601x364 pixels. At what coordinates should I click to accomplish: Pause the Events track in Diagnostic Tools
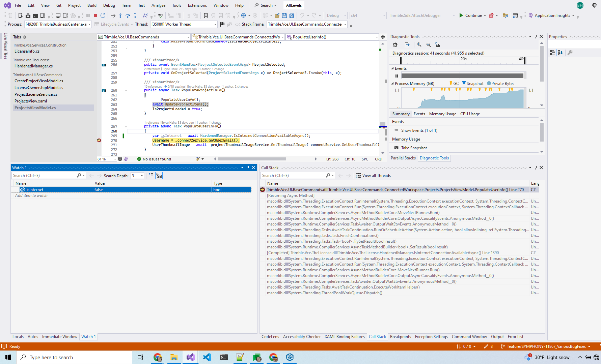397,76
